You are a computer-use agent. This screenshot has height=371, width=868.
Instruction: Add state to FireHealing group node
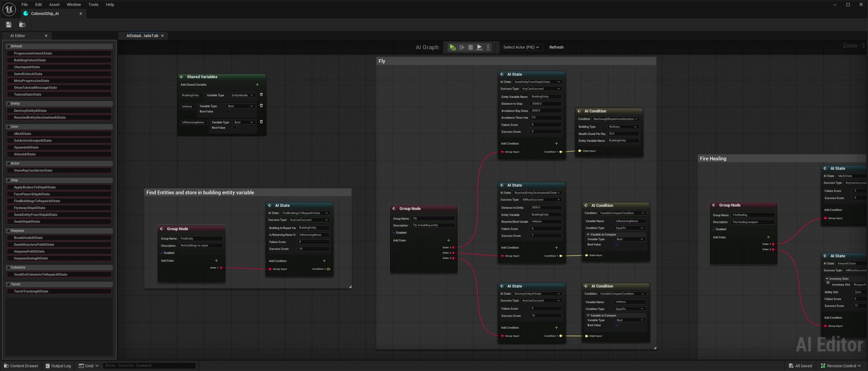coord(768,237)
